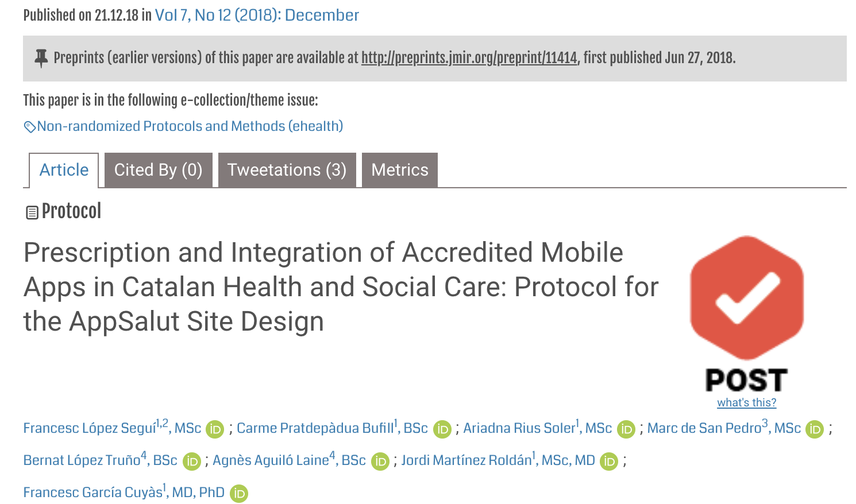Open author link Jordi Martínez Roldán
This screenshot has width=856, height=504.
(466, 460)
